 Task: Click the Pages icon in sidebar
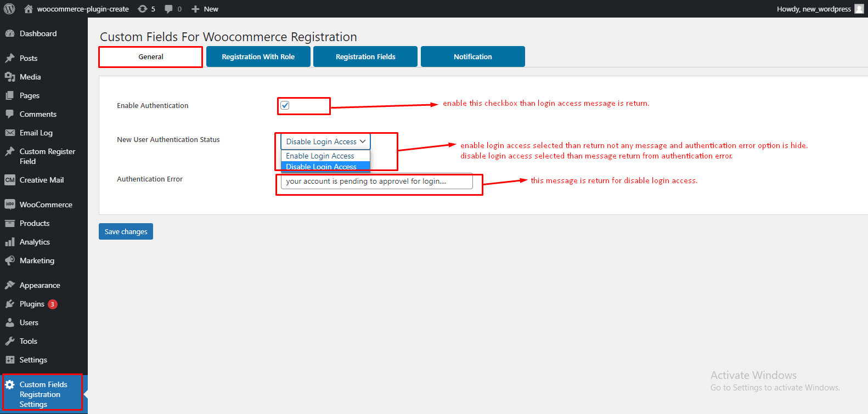point(10,95)
